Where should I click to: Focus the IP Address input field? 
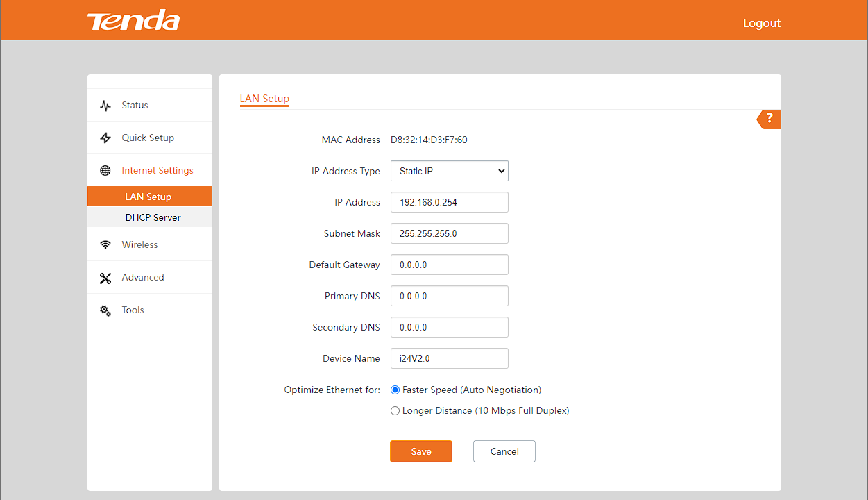click(x=450, y=202)
